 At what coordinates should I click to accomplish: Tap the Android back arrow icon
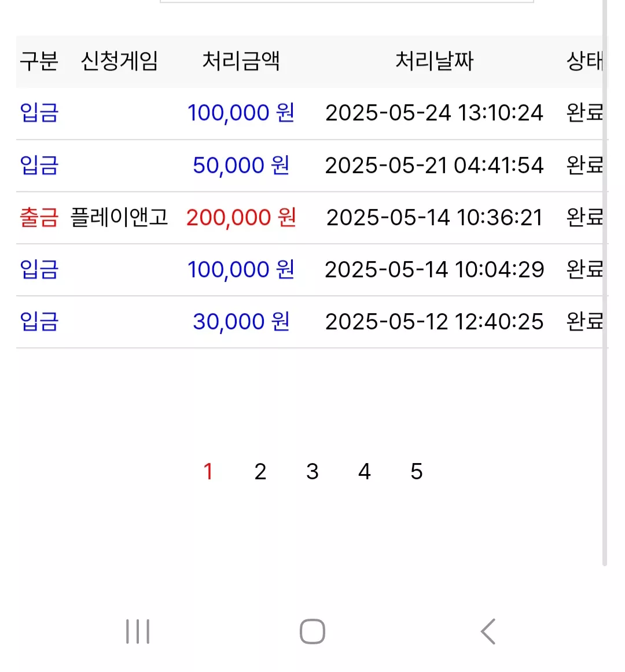[x=488, y=631]
